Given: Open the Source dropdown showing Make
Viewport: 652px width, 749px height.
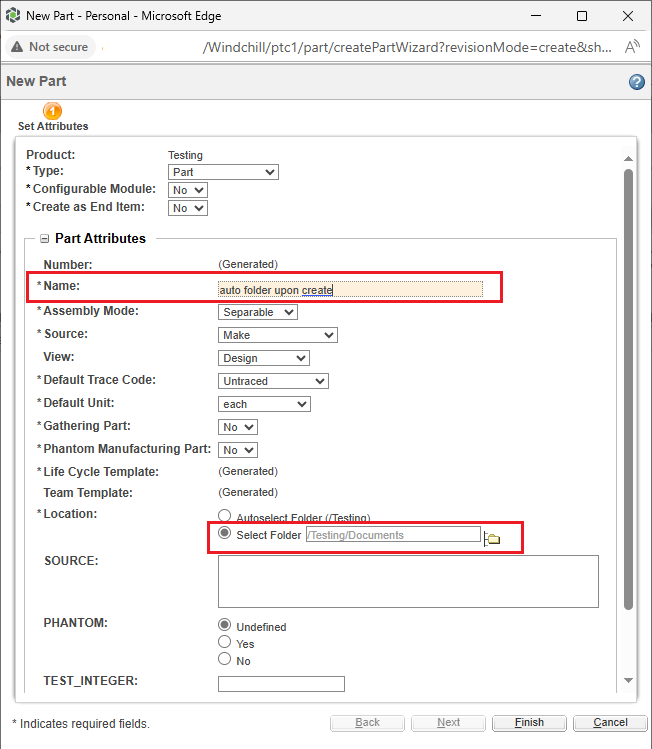Looking at the screenshot, I should pos(278,335).
